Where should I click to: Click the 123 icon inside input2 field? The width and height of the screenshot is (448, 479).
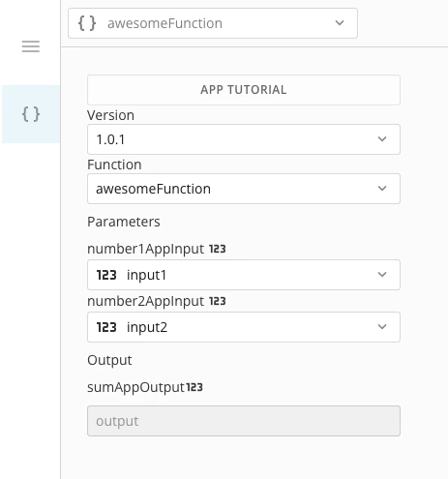106,327
